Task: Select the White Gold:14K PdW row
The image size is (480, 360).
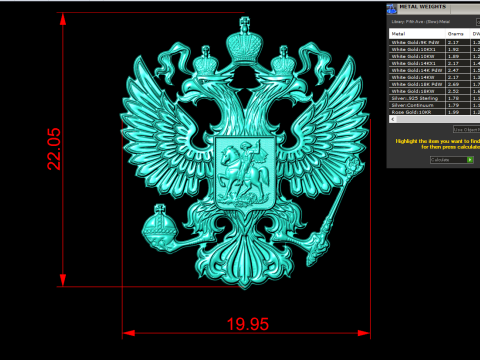Action: point(434,70)
